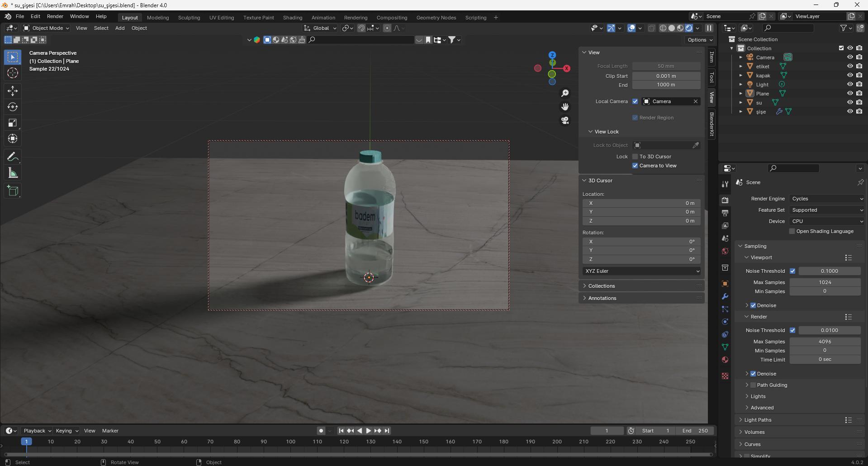Toggle the X-Ray icon in header
The width and height of the screenshot is (868, 466).
(651, 28)
